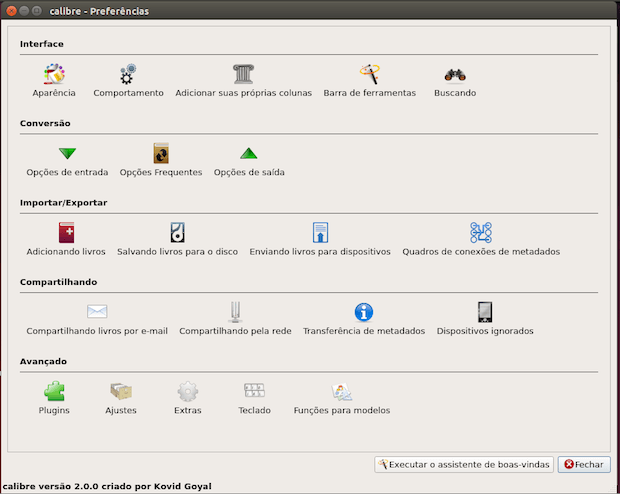Open Opções de entrada green down arrow

click(x=67, y=153)
